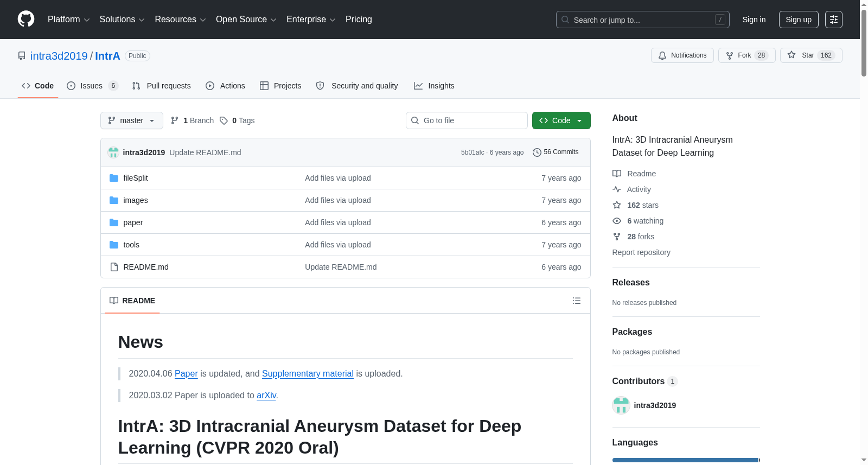Open the 1 Branch link
Screen dimensions: 868x465
pos(193,120)
